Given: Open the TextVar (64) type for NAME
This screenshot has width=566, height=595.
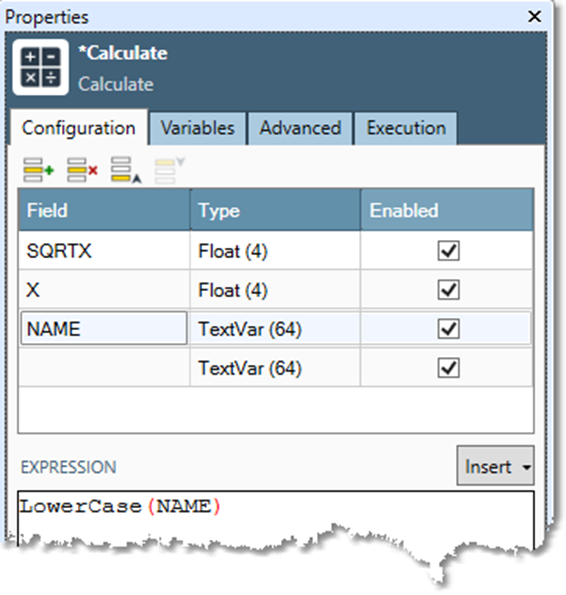Looking at the screenshot, I should tap(275, 329).
